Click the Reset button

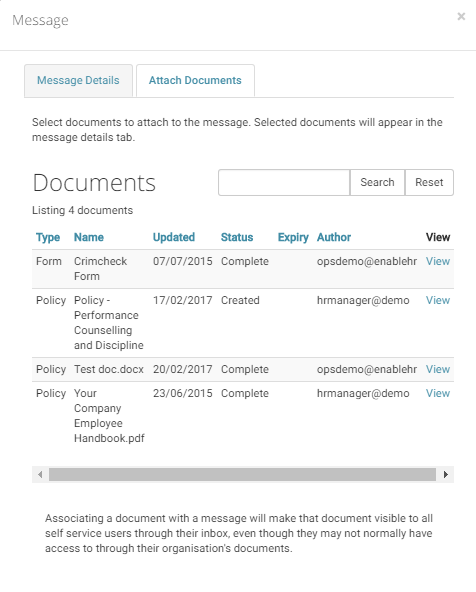coord(429,182)
